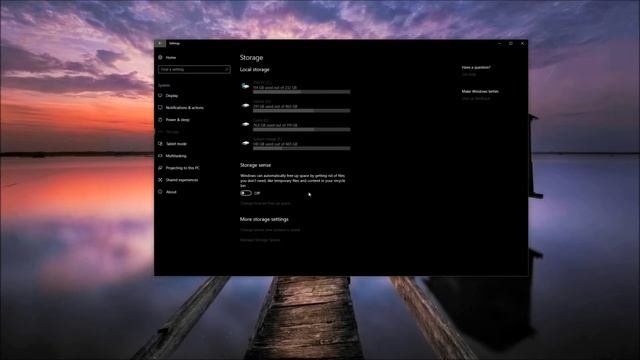Click usage bar of the 232 GB drive
The width and height of the screenshot is (640, 360).
click(302, 92)
